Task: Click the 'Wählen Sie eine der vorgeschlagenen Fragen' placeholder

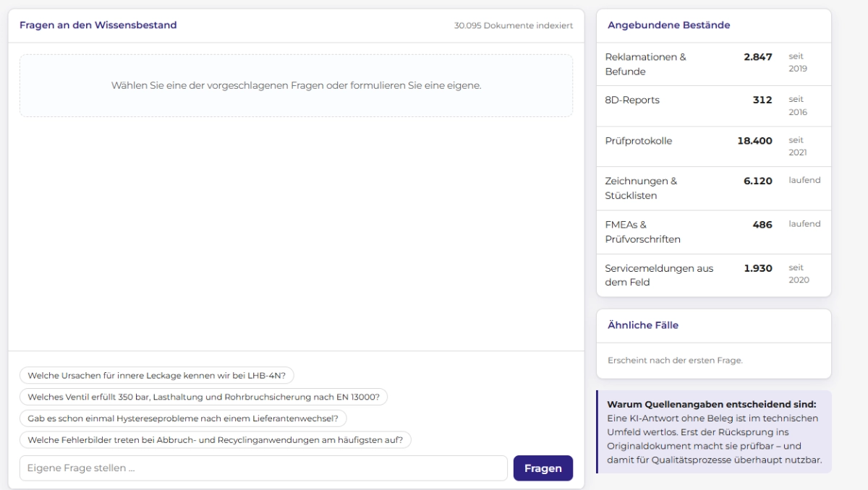Action: pos(296,85)
